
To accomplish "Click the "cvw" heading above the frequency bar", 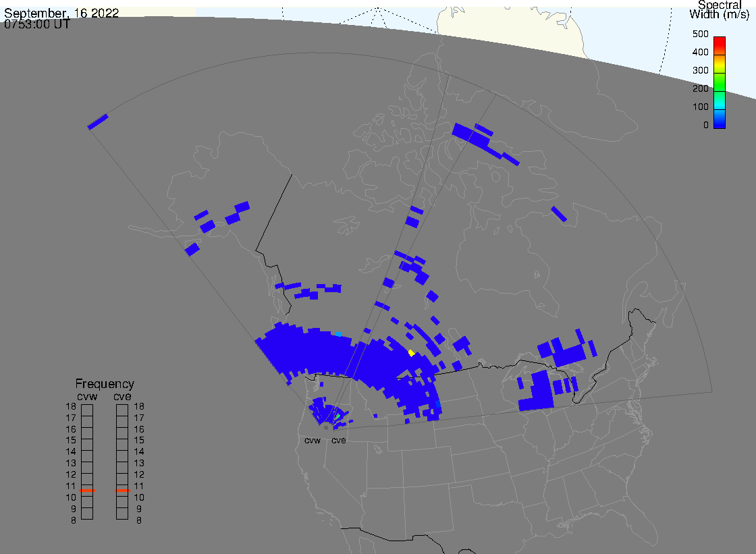I will (x=87, y=396).
